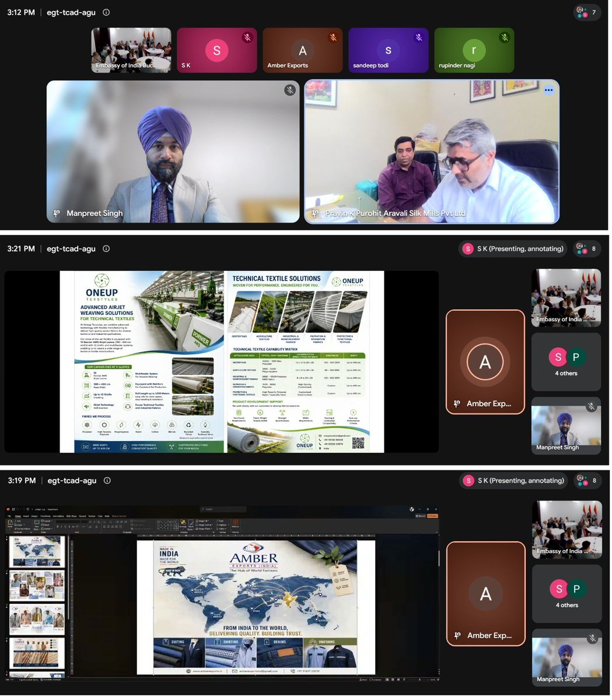Open the Transitions tab in PowerPoint
This screenshot has height=700, width=612.
pyautogui.click(x=45, y=516)
